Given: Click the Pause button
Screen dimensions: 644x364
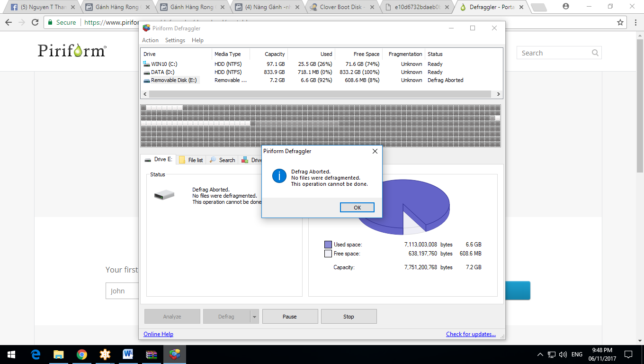Looking at the screenshot, I should 290,317.
